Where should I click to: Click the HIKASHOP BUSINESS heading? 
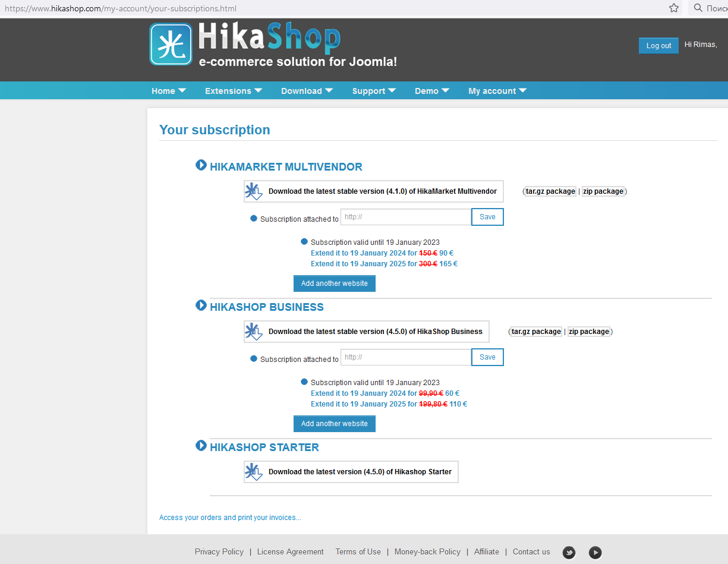tap(267, 307)
